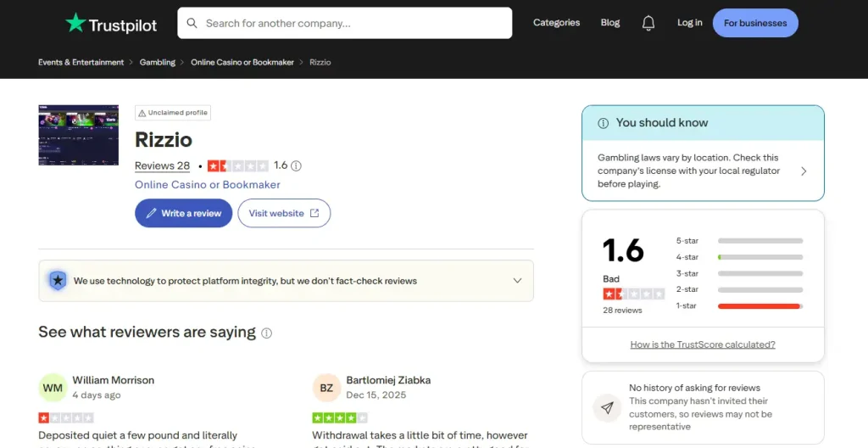868x448 pixels.
Task: Click the 'Search for another company' field
Action: (x=344, y=23)
